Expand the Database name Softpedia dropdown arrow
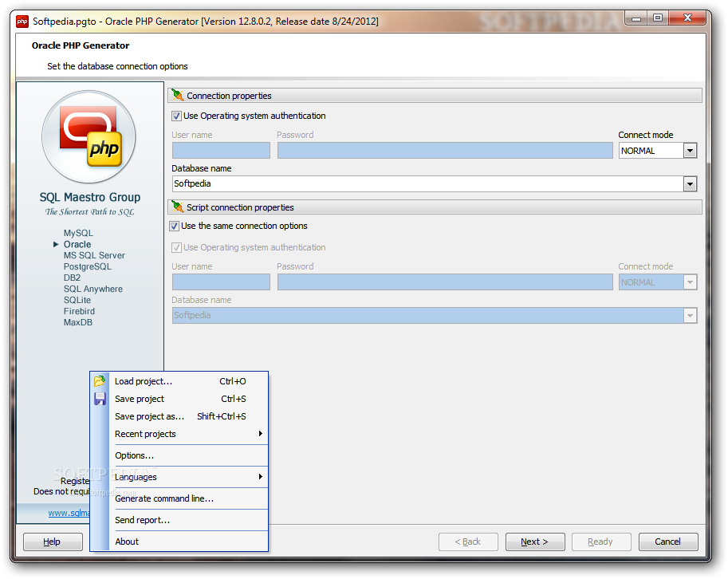 point(690,184)
